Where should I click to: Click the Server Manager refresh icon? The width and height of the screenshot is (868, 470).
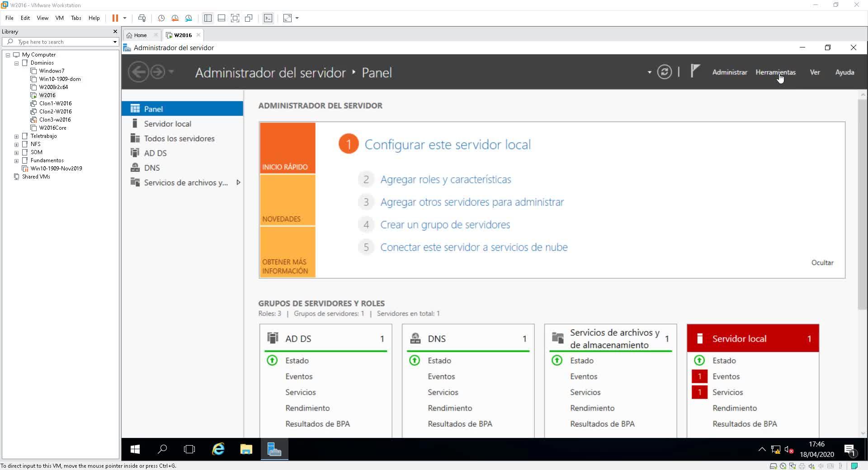tap(664, 72)
